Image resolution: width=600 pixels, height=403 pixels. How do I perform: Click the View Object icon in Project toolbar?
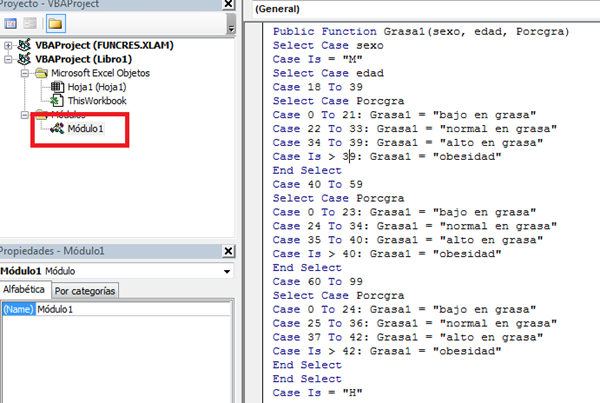click(30, 24)
